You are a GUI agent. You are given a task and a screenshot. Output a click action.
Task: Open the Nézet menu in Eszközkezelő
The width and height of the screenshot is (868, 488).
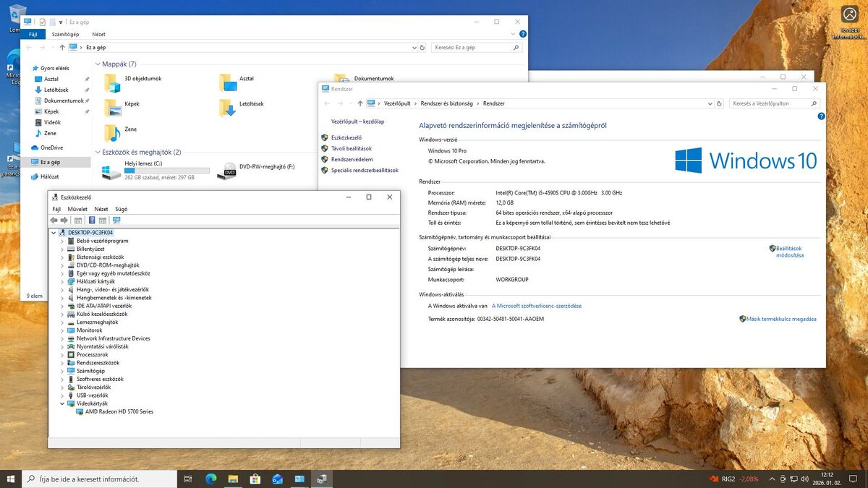(x=101, y=209)
